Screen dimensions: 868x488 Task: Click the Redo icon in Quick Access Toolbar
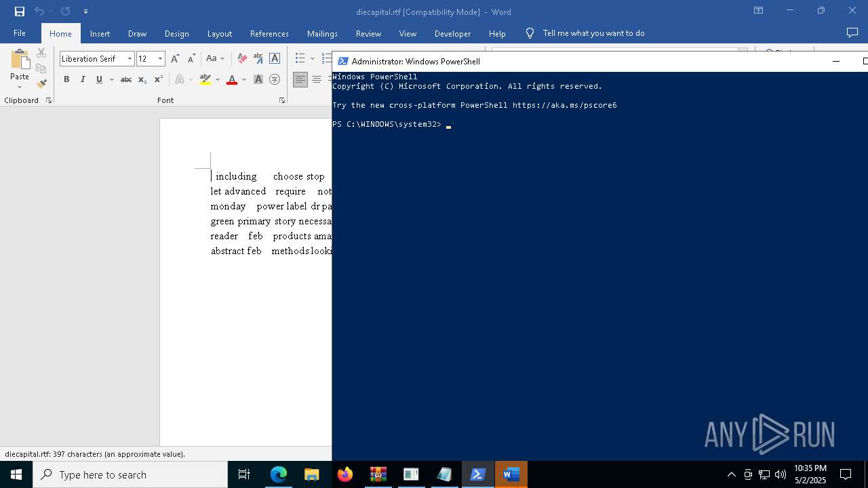coord(65,12)
